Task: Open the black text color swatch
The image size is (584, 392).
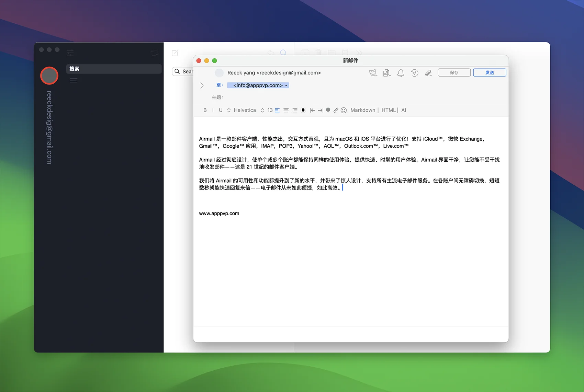Action: point(303,110)
